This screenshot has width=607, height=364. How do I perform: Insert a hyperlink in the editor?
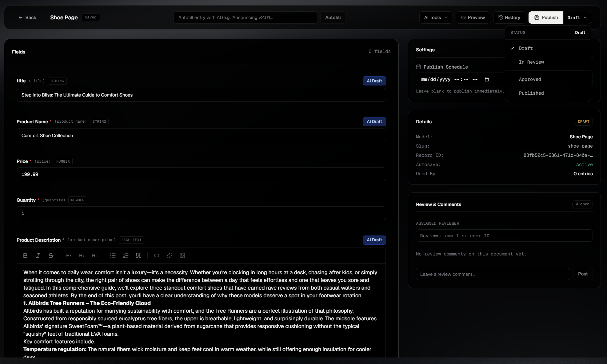point(170,255)
